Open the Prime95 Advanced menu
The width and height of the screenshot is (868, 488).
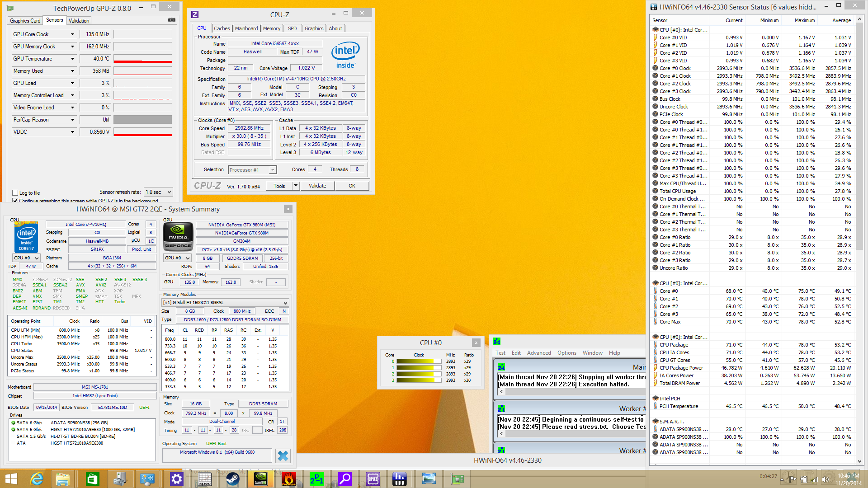[539, 353]
